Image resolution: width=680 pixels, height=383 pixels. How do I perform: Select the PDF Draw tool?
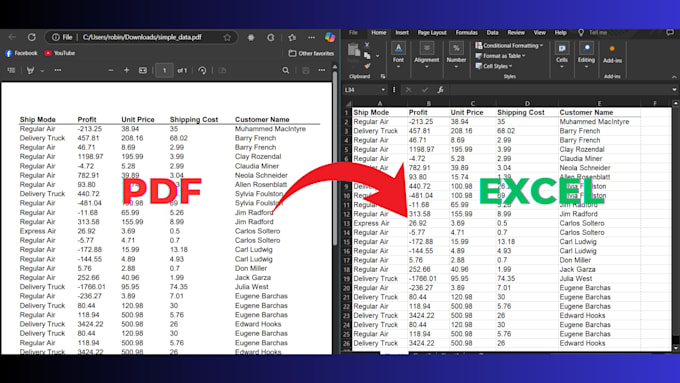tap(30, 70)
